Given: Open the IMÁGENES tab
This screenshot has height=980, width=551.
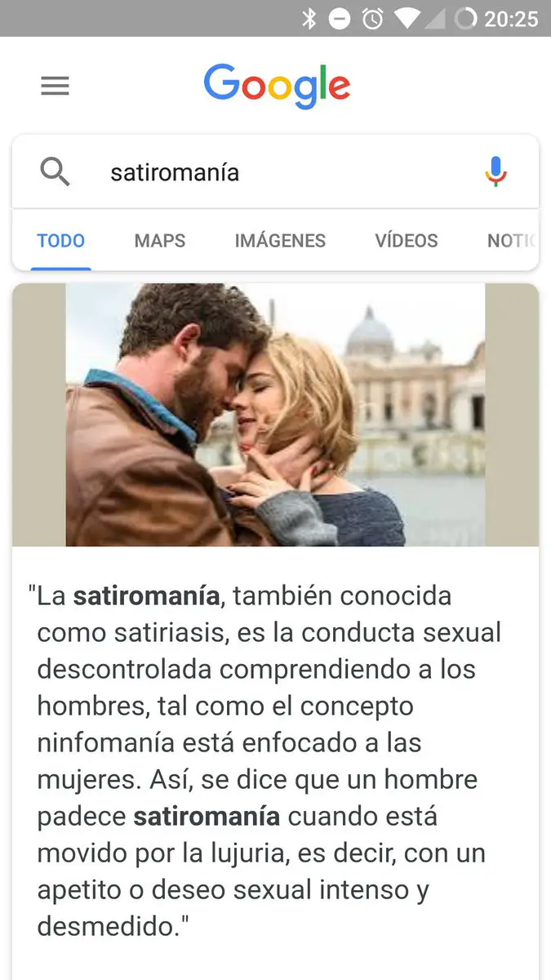Looking at the screenshot, I should click(280, 241).
